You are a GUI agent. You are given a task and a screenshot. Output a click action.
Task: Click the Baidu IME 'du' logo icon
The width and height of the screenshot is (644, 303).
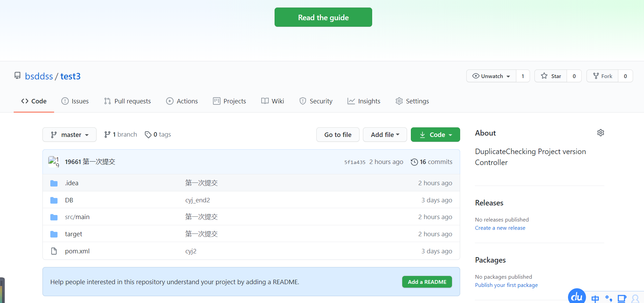click(x=577, y=296)
